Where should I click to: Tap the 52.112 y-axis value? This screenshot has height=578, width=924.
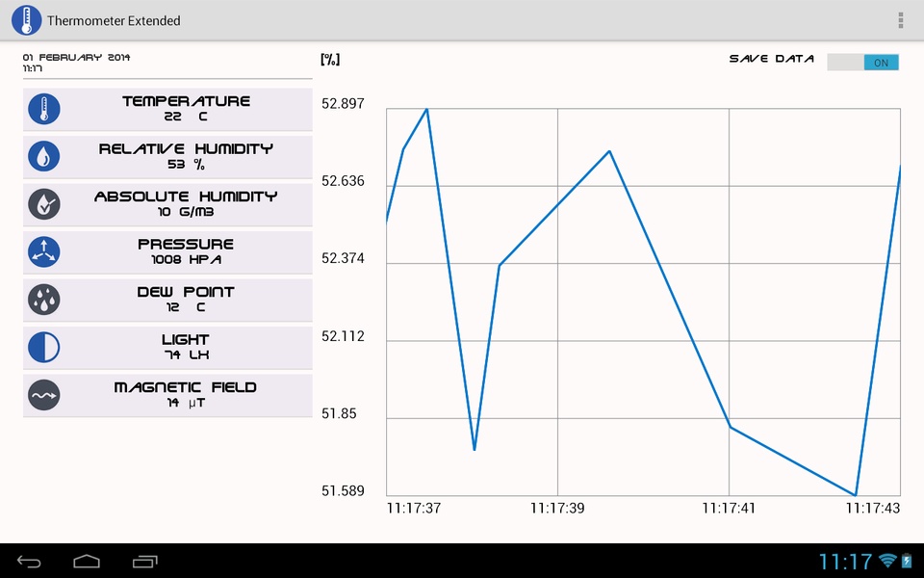343,336
